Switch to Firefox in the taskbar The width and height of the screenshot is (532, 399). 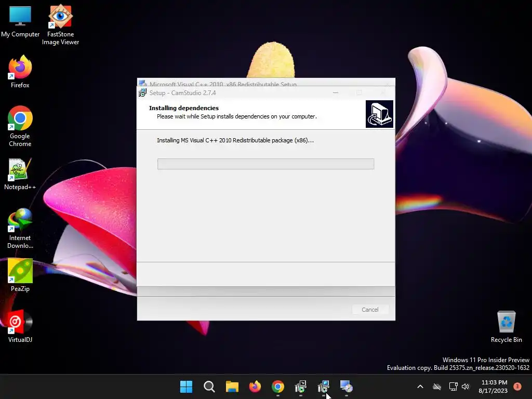(x=255, y=387)
